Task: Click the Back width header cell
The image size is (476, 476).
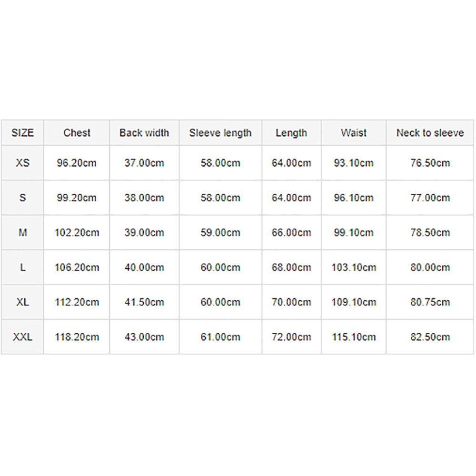Action: pyautogui.click(x=144, y=133)
